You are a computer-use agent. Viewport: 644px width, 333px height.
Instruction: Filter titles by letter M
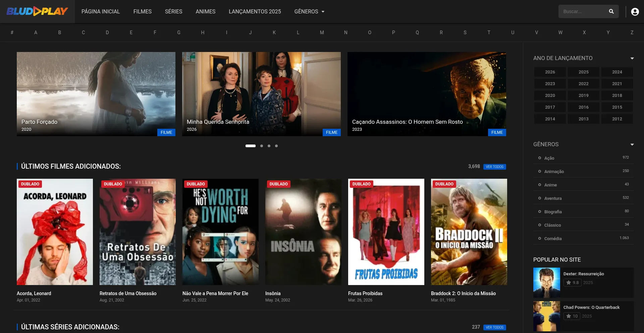click(x=322, y=33)
